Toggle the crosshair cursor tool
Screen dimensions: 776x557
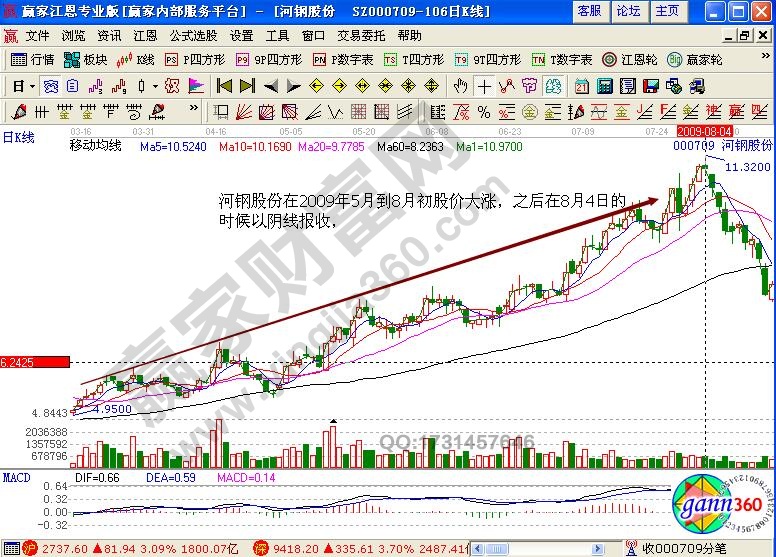click(484, 86)
